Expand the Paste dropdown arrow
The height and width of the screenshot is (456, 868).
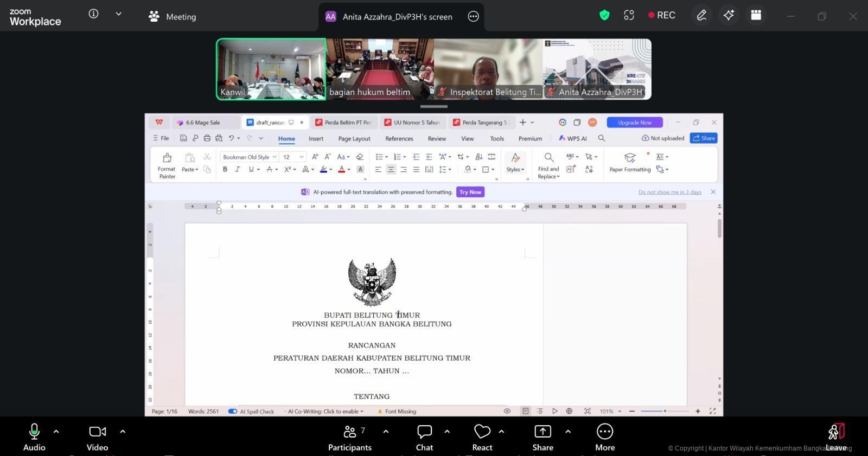[x=196, y=170]
